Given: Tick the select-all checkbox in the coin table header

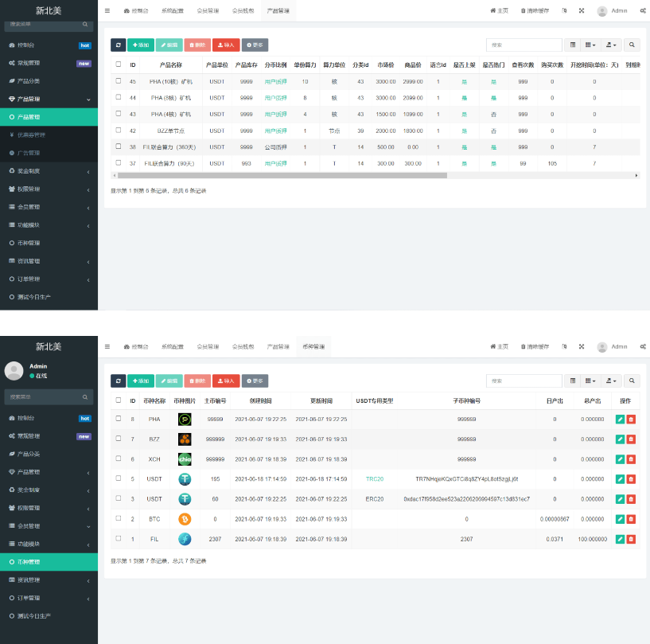Looking at the screenshot, I should pyautogui.click(x=119, y=400).
